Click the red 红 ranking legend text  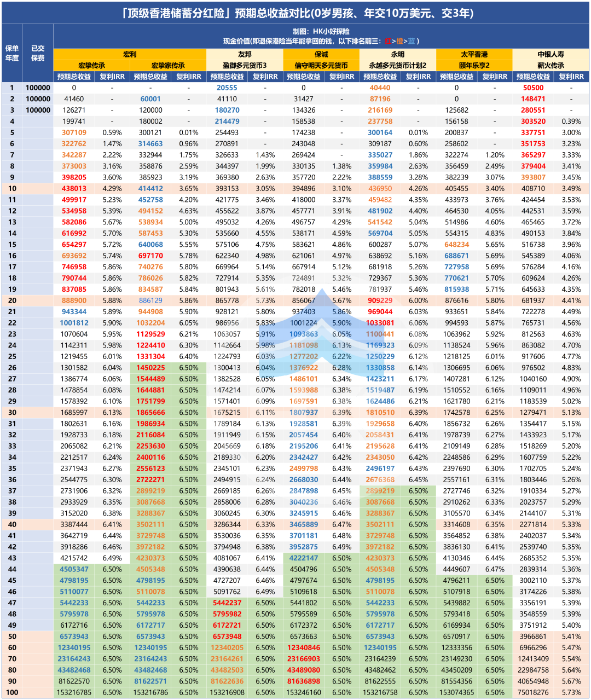coord(387,41)
